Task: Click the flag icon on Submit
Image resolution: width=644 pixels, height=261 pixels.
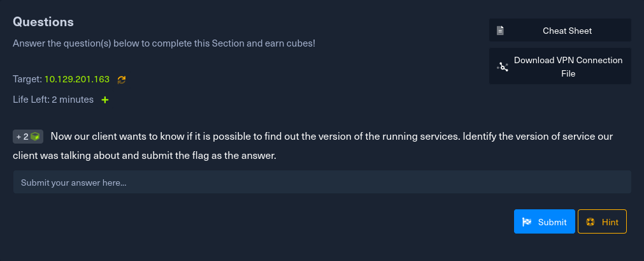Action: point(527,222)
